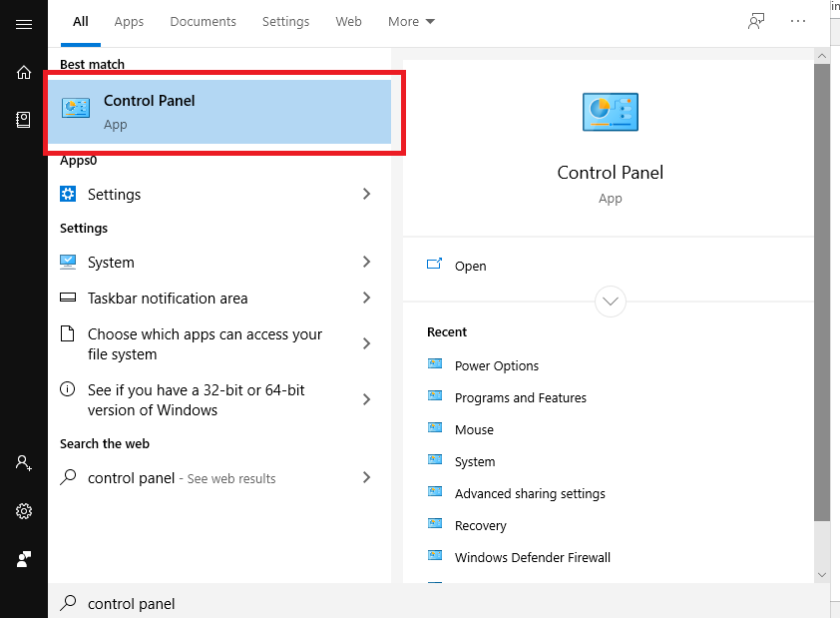Expand the Taskbar notification area arrow

(x=366, y=298)
